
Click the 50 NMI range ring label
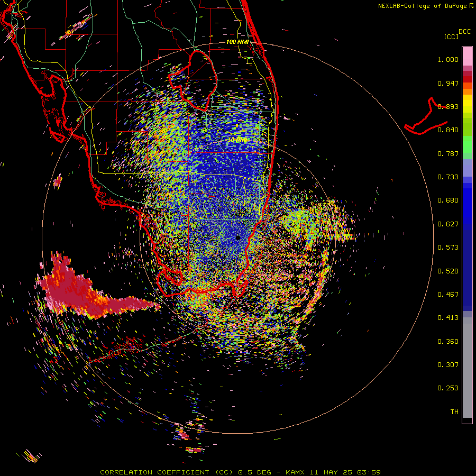237,140
